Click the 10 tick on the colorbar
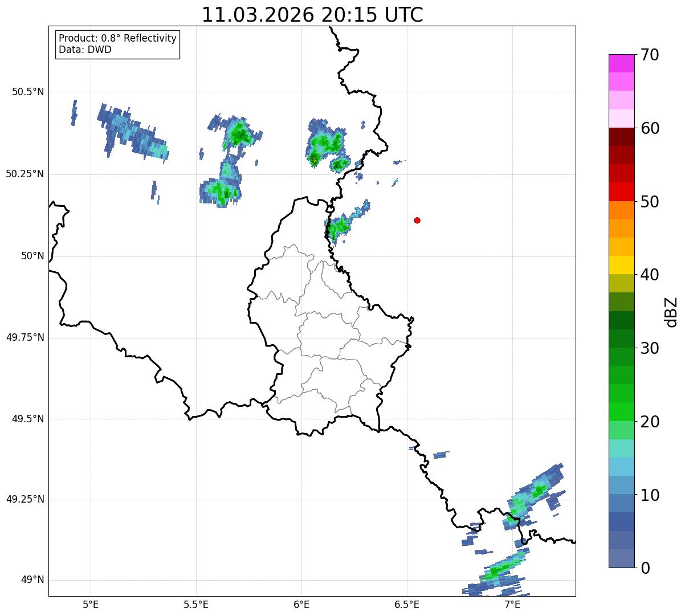Image resolution: width=685 pixels, height=616 pixels. click(x=650, y=495)
